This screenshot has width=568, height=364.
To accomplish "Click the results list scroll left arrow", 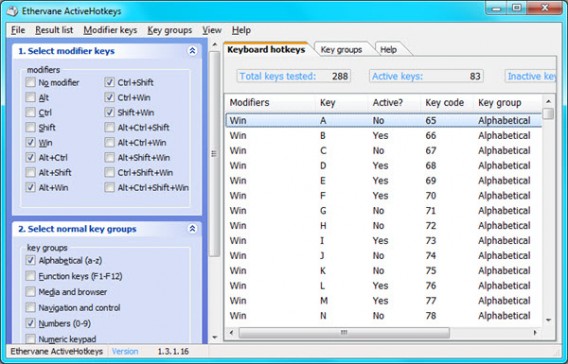I will click(x=231, y=332).
